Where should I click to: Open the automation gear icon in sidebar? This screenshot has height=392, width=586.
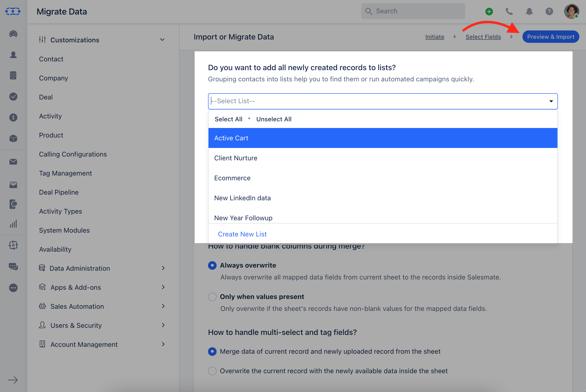tap(13, 245)
